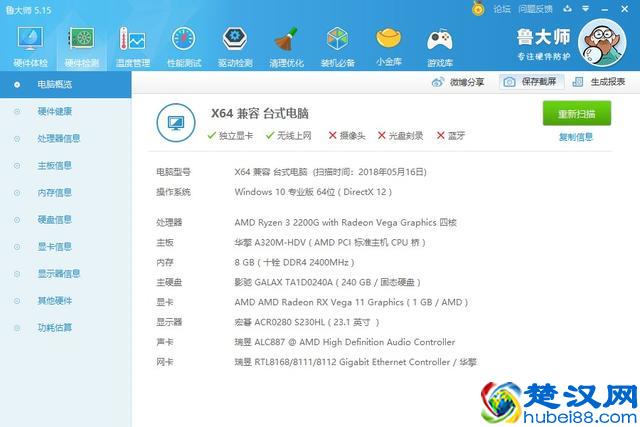
Task: Launch 性能测试 performance test
Action: (x=184, y=46)
